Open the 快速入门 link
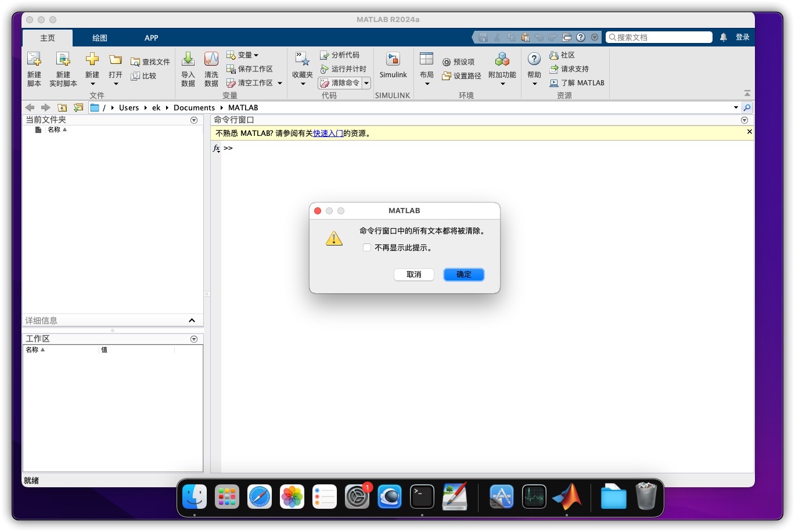This screenshot has height=532, width=795. pos(328,133)
